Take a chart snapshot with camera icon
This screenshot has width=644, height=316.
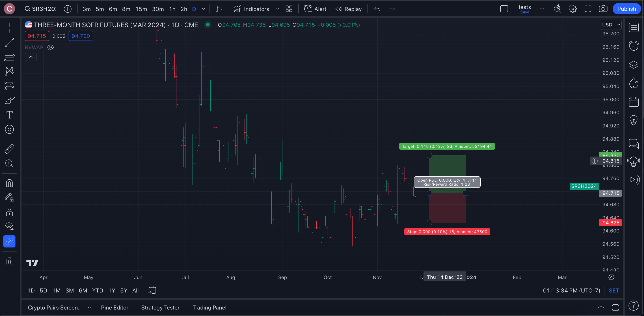[603, 9]
